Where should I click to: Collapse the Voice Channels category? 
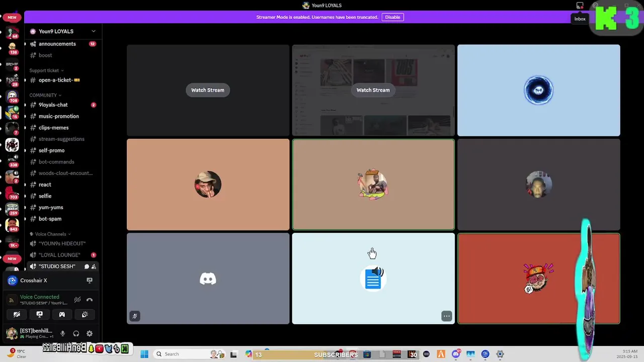(50, 234)
